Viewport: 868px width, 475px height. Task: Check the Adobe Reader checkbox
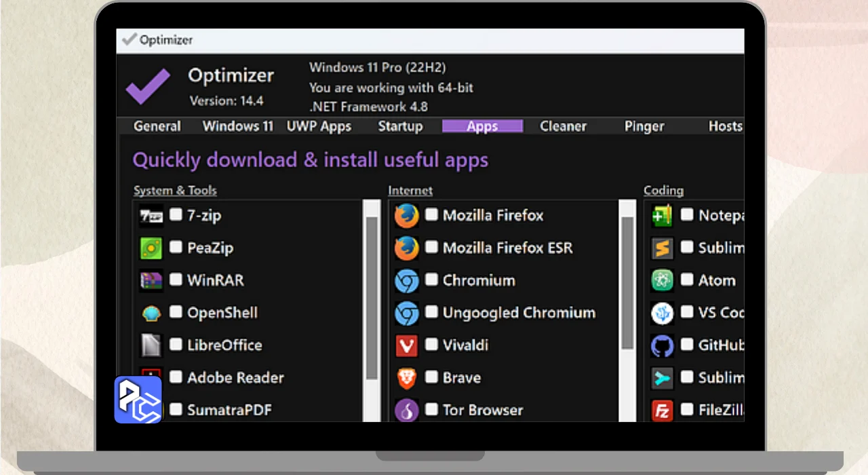tap(176, 377)
